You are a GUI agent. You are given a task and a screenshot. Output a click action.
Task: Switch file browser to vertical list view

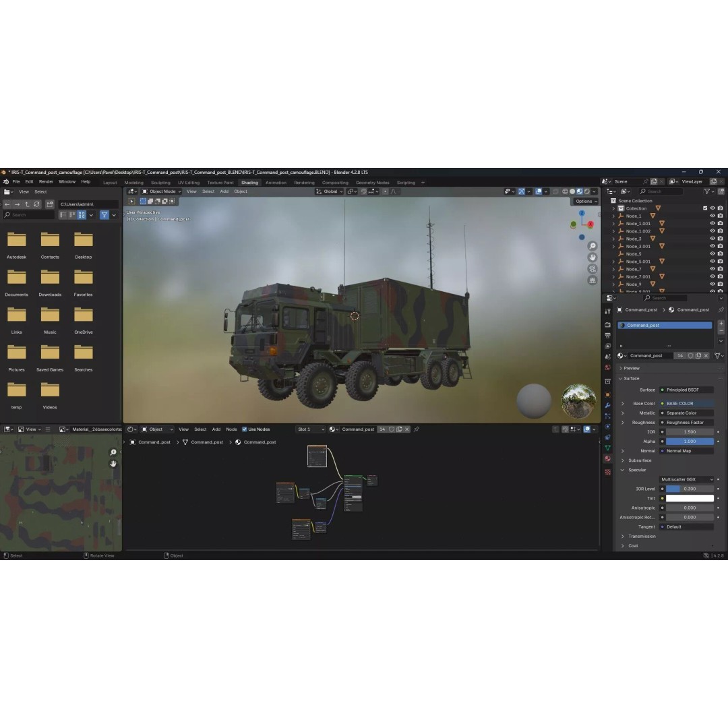(63, 215)
